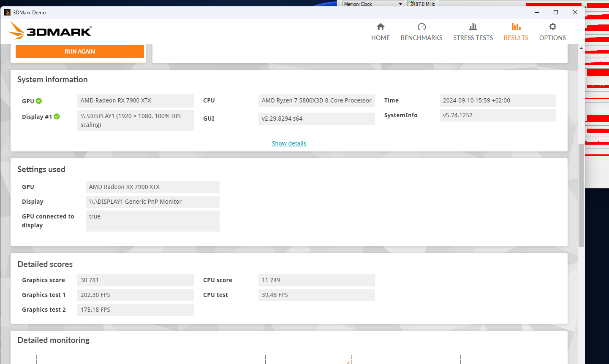Image resolution: width=609 pixels, height=364 pixels.
Task: Select the Graphics test 1 value 202.30 FPS
Action: coord(136,295)
